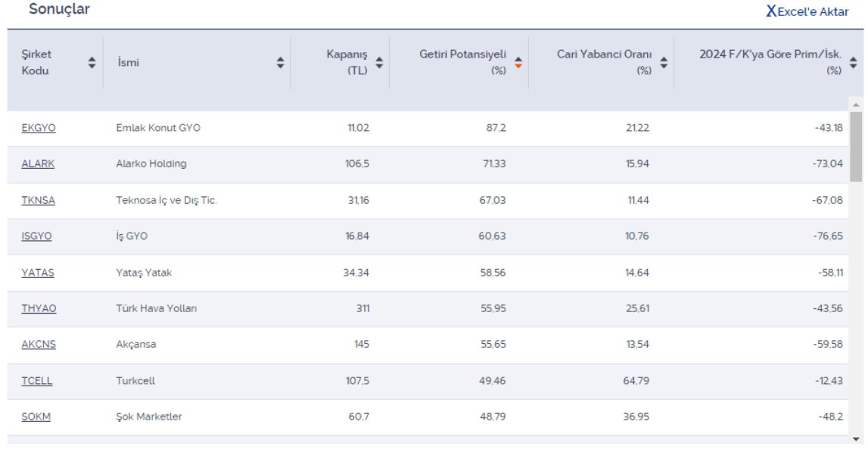Viewport: 868px width, 453px height.
Task: Click ALARK closing price 106,5
Action: (357, 164)
